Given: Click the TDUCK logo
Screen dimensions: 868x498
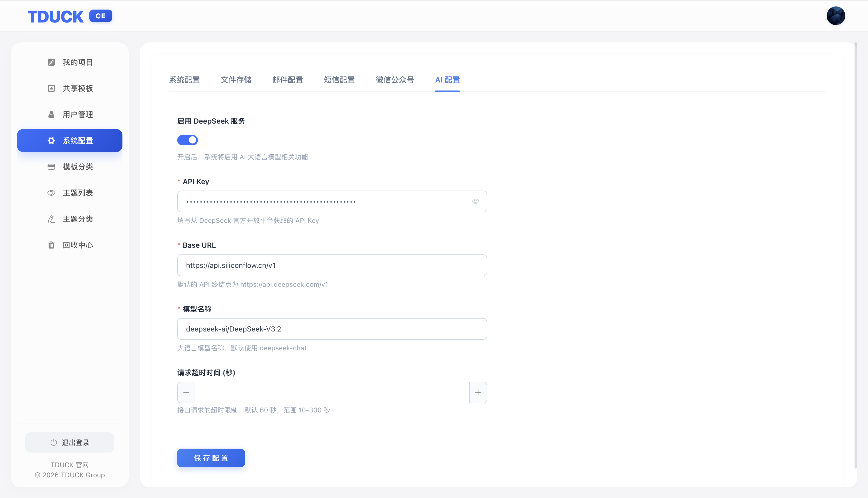Looking at the screenshot, I should tap(55, 16).
